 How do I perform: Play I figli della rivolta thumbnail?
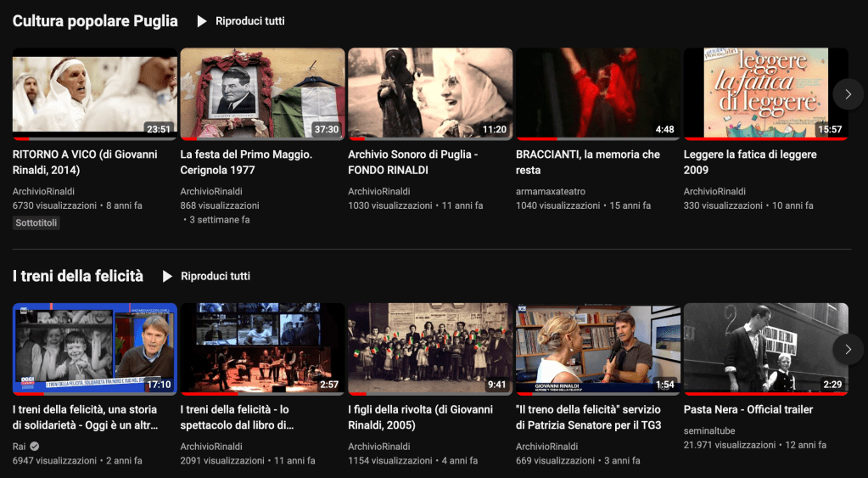click(430, 348)
